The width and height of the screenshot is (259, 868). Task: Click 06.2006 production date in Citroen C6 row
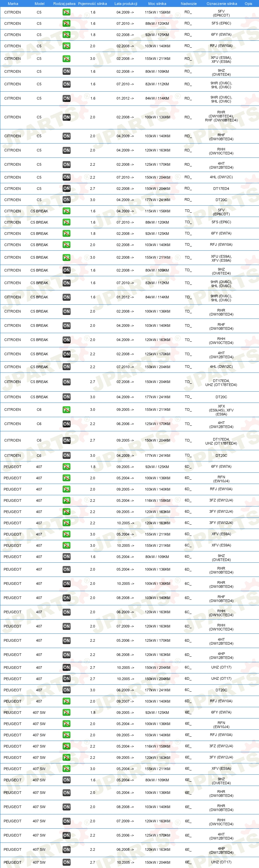(125, 424)
